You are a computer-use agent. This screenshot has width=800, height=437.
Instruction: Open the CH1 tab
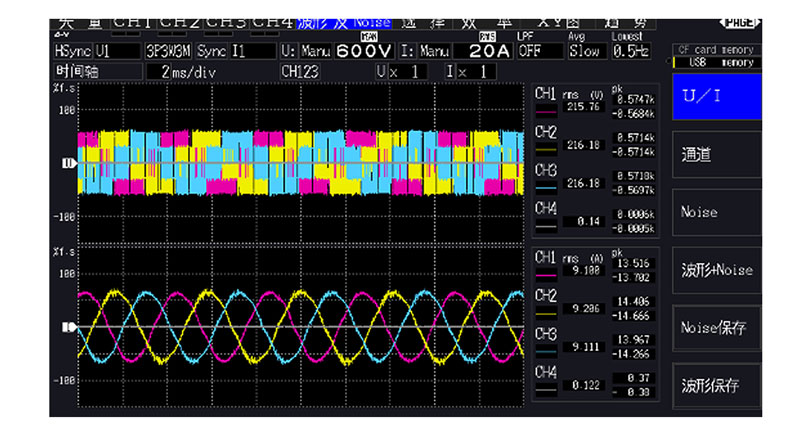134,23
